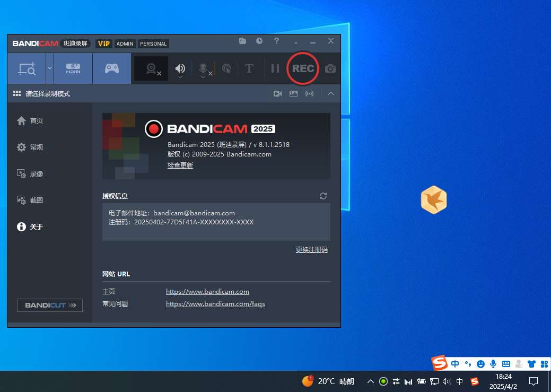Collapse the panel with chevron up
This screenshot has width=551, height=392.
click(x=331, y=93)
